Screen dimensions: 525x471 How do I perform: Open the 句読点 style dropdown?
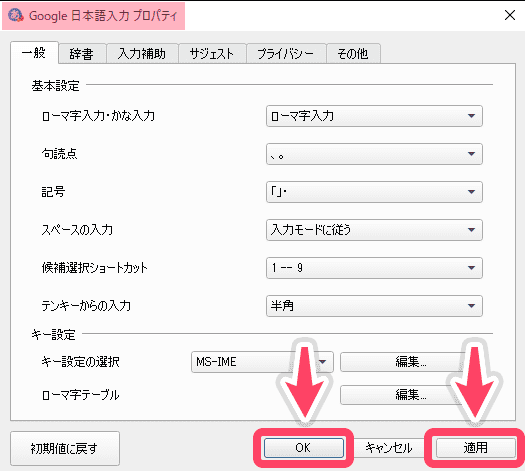click(374, 154)
